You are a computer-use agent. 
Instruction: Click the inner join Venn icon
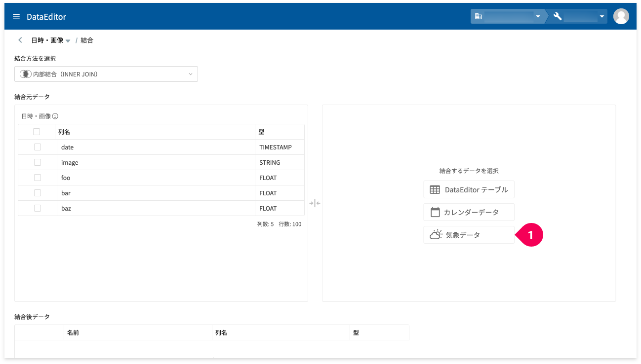coord(25,74)
